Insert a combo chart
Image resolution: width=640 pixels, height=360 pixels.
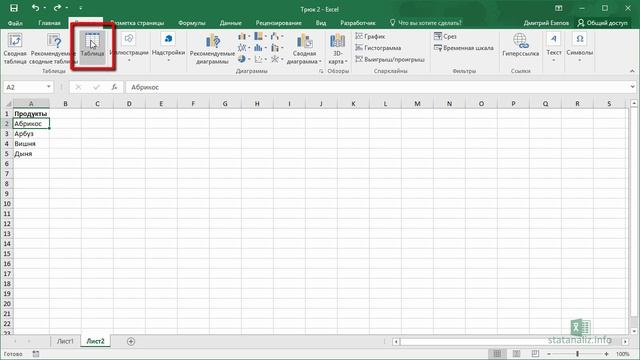click(276, 48)
